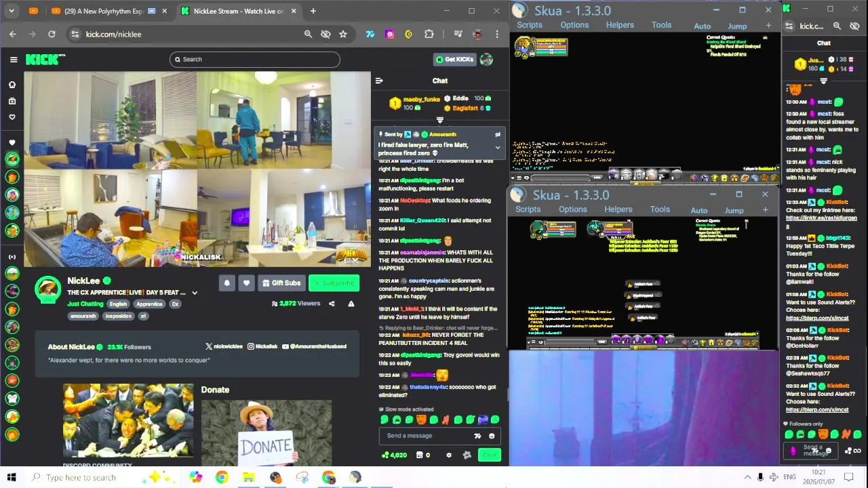Viewport: 868px width, 488px height.
Task: Open Windows Start menu
Action: coord(12,477)
